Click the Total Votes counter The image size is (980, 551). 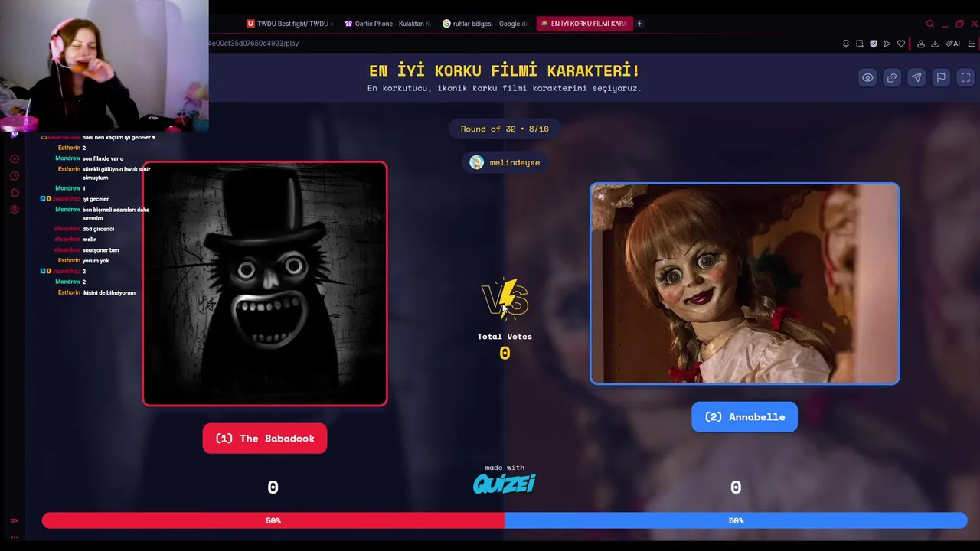(x=505, y=346)
